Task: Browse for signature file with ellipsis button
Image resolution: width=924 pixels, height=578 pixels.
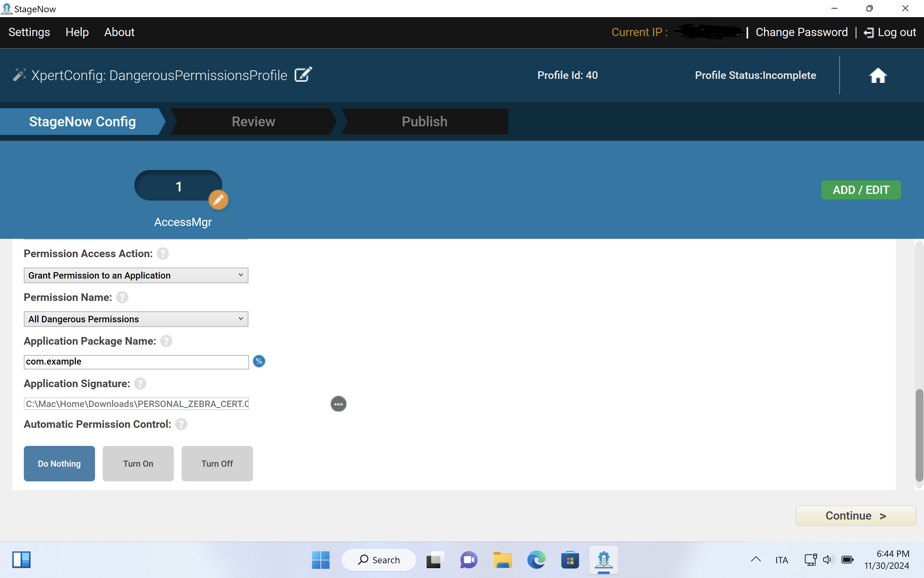Action: pyautogui.click(x=338, y=404)
